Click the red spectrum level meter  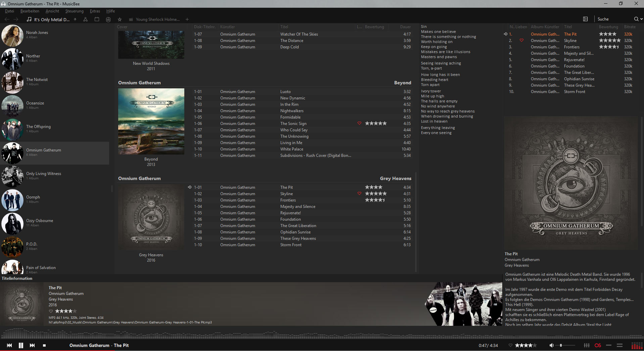(x=637, y=346)
